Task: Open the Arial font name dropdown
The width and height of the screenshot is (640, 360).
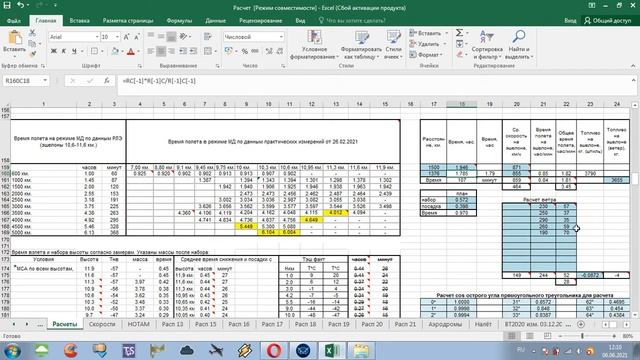Action: pos(97,37)
